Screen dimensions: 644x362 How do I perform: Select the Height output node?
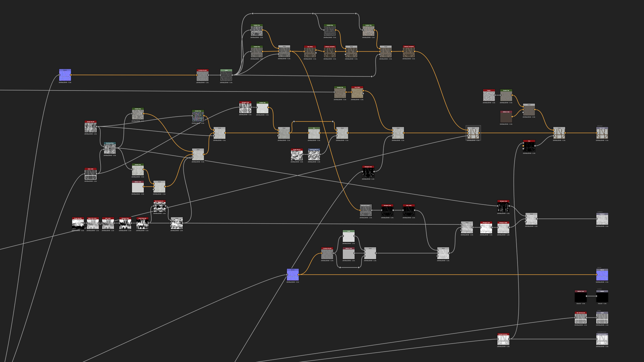(x=602, y=318)
